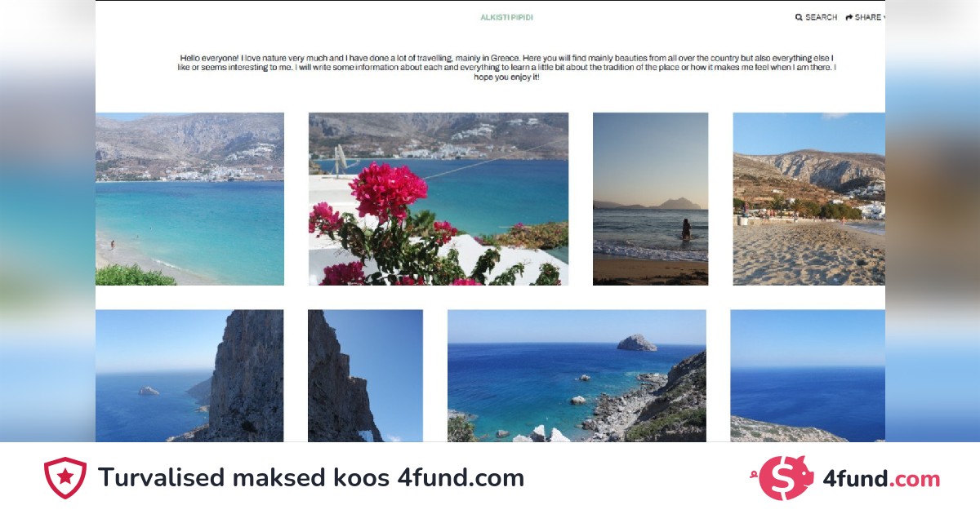Click the share arrow icon
Screen dimensions: 980x514
(x=849, y=17)
